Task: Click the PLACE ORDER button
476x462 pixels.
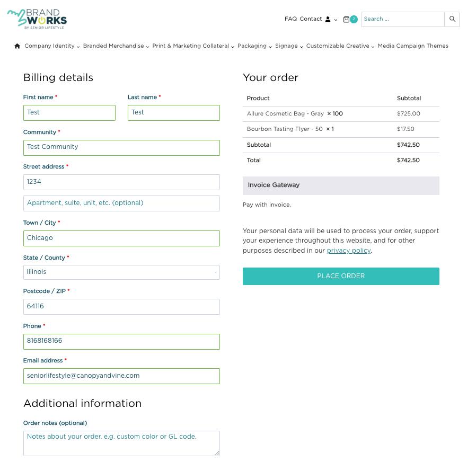Action: click(341, 277)
